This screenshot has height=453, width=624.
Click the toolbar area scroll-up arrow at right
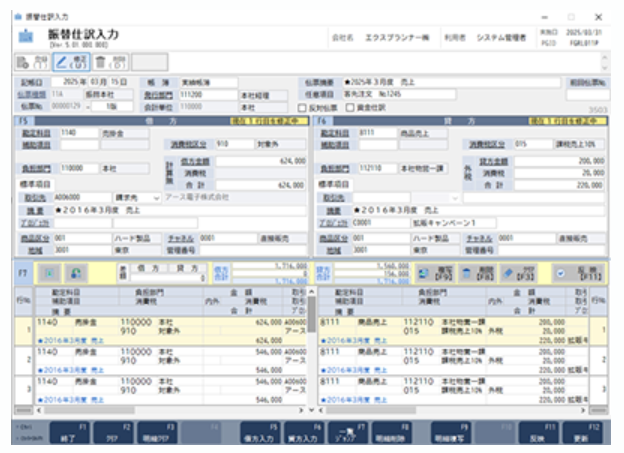(605, 58)
